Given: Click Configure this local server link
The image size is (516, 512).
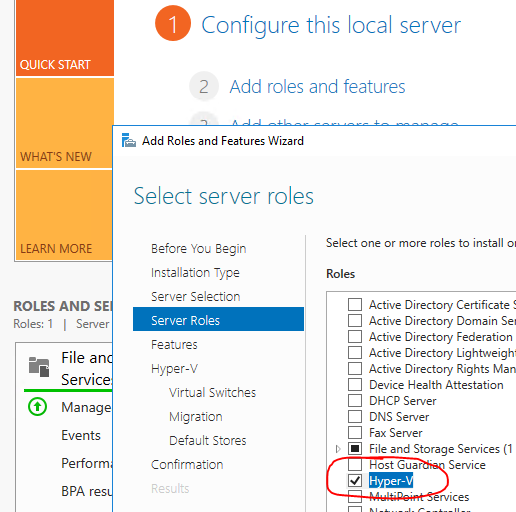Looking at the screenshot, I should (x=331, y=25).
